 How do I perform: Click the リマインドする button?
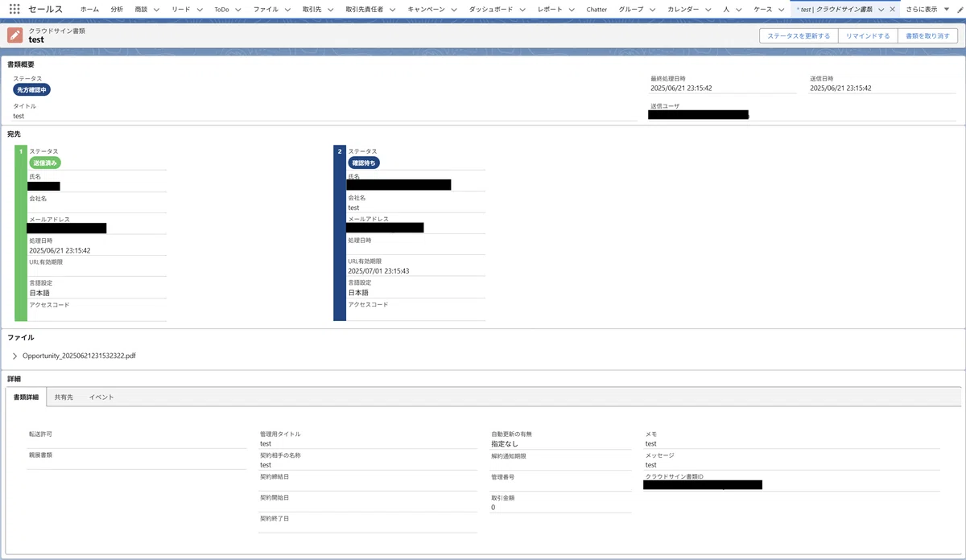click(x=868, y=35)
